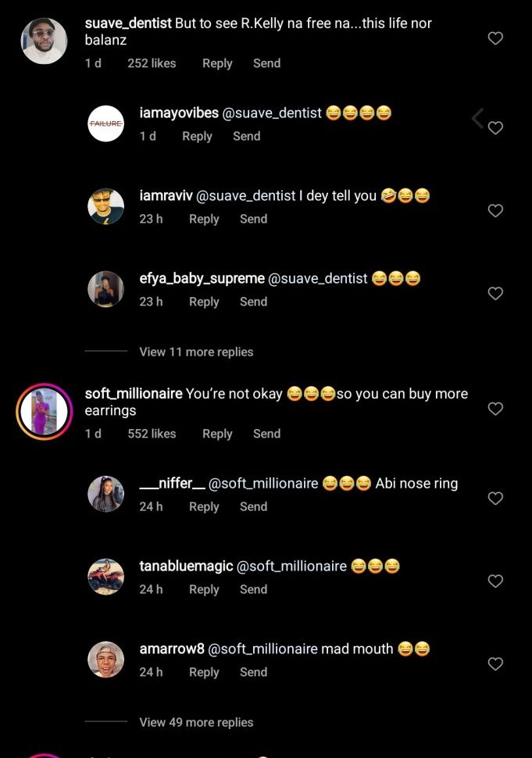Send soft_millionaire's comment to someone
Viewport: 532px width, 758px height.
[266, 434]
